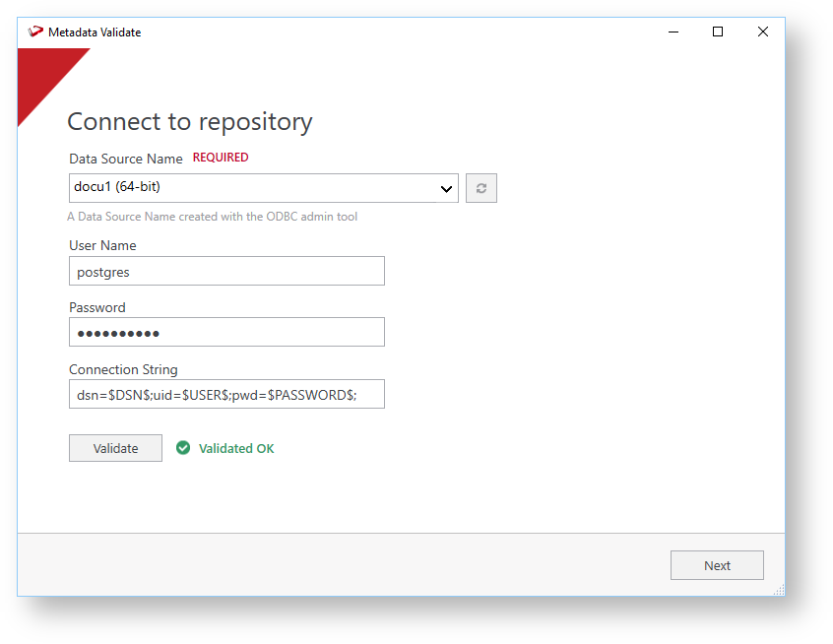Image resolution: width=833 pixels, height=644 pixels.
Task: Click the green Validated OK checkmark icon
Action: point(183,448)
